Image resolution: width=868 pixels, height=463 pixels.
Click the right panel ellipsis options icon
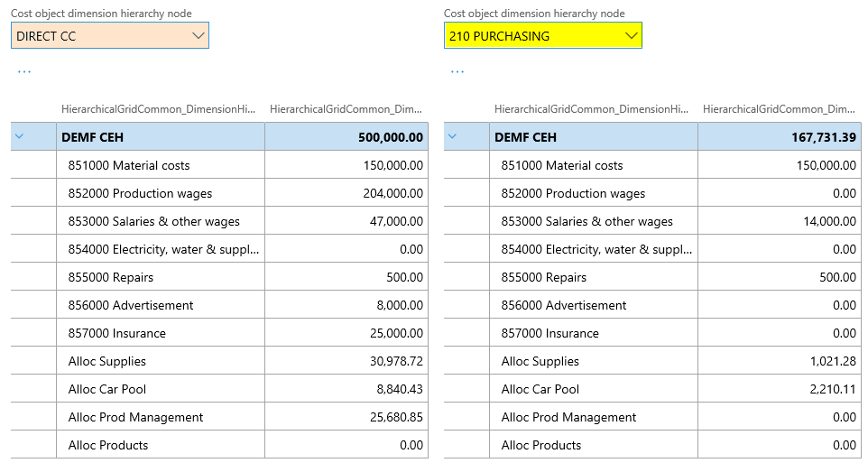[x=457, y=71]
